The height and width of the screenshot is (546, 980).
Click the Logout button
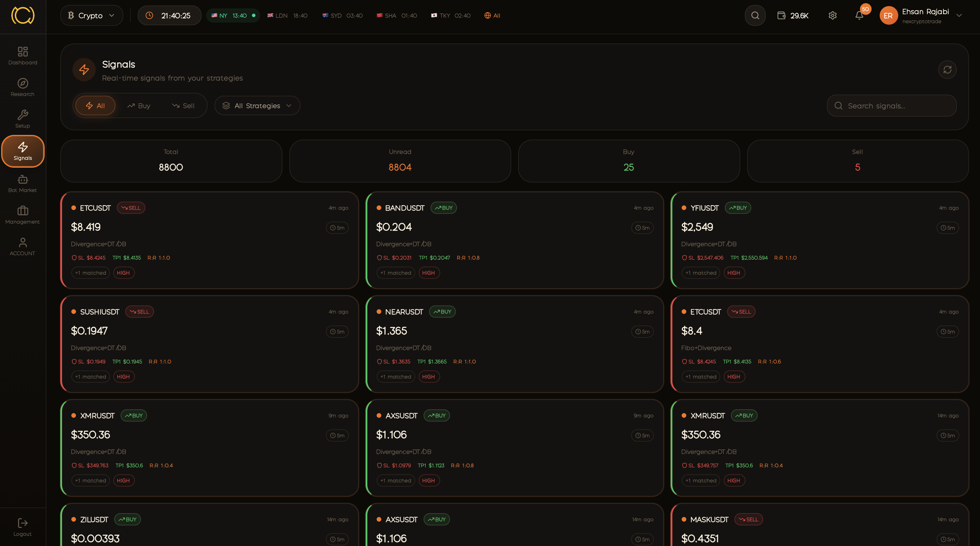coord(23,527)
